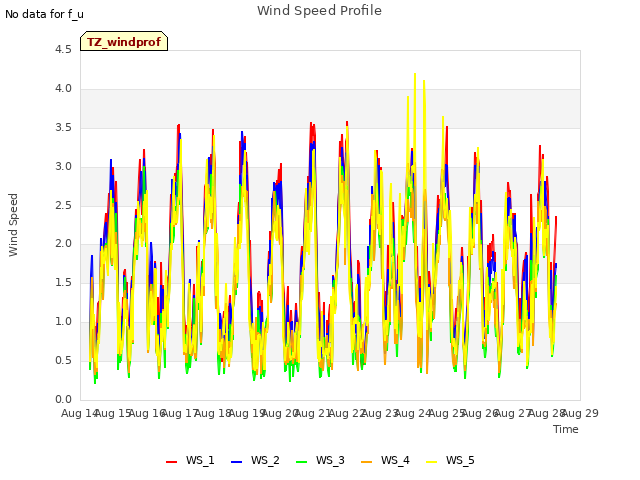Toggle the WS_5 legend entry
The height and width of the screenshot is (480, 640).
pos(450,460)
